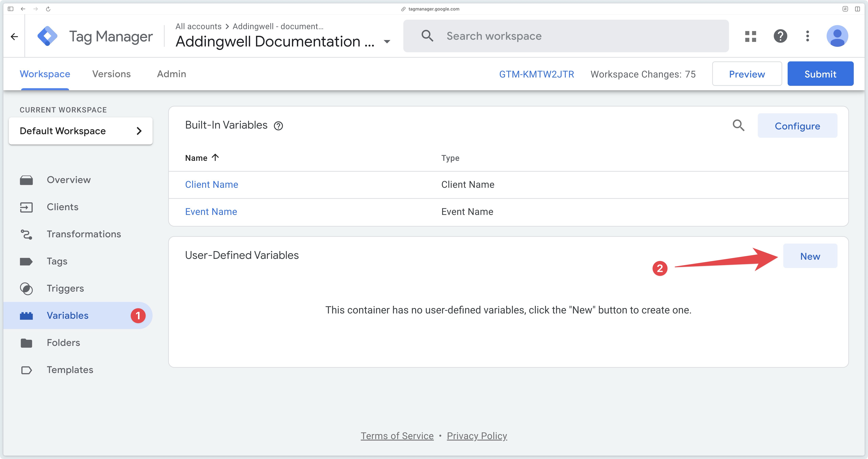Click Workspace Changes: 75 text

(x=643, y=74)
